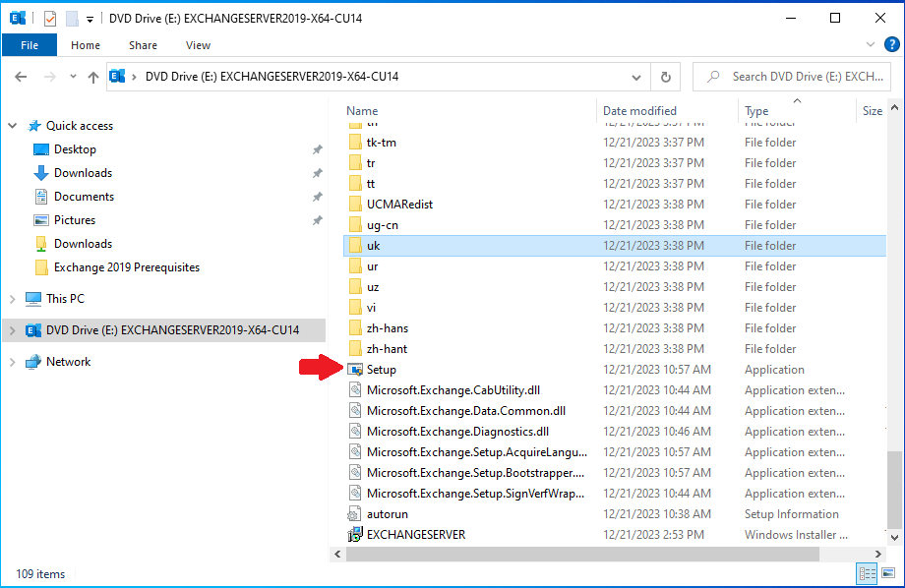Unpin Desktop from Quick access
905x588 pixels.
(317, 148)
